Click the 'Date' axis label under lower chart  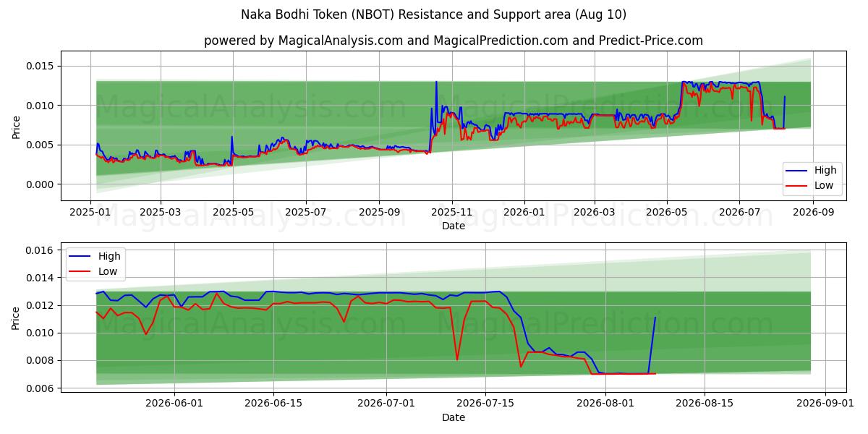454,417
